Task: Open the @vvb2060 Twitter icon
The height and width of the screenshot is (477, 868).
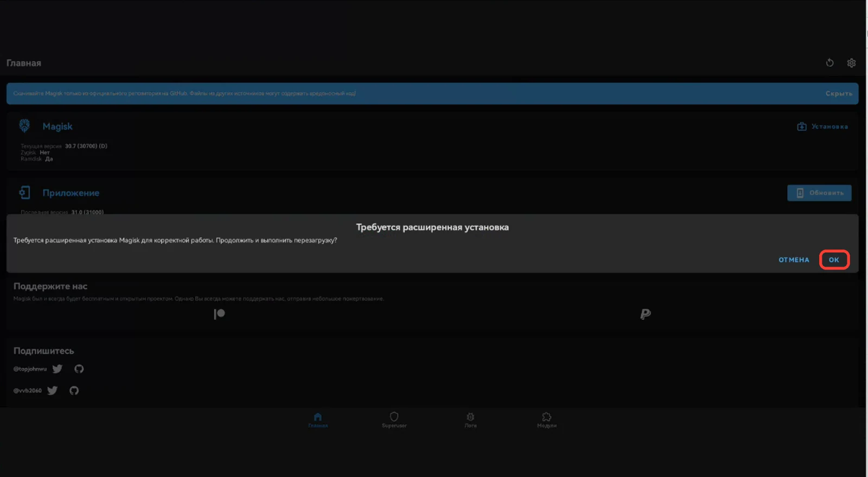Action: (52, 390)
